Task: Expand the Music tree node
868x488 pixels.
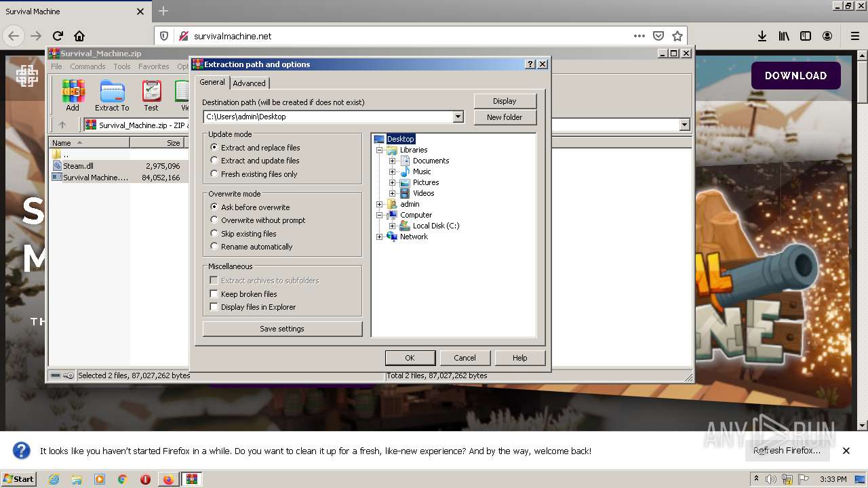Action: [392, 171]
